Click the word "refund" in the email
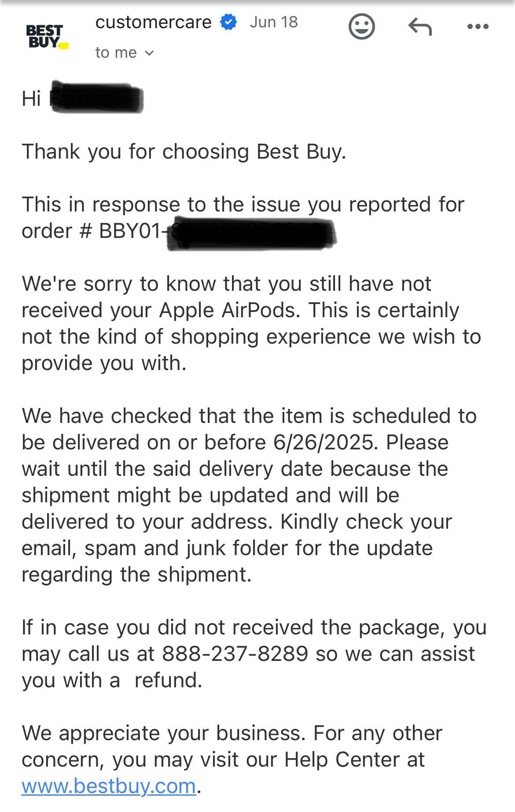Viewport: 515px width, 812px height. pyautogui.click(x=168, y=680)
